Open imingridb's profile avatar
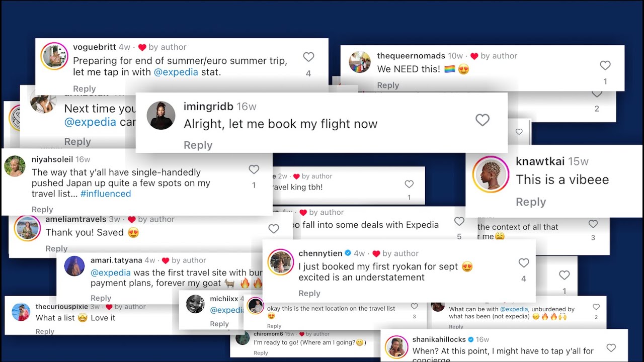This screenshot has height=362, width=644. tap(161, 116)
